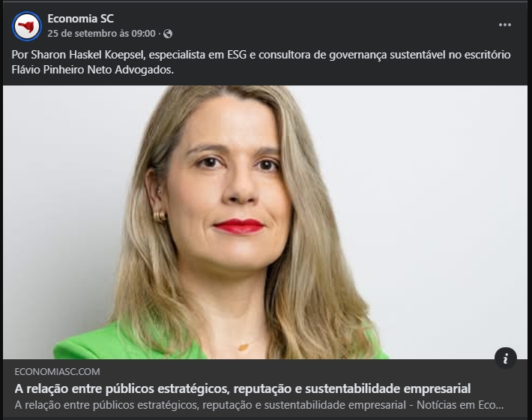Click the red lips in the photo
The width and height of the screenshot is (532, 420).
[x=238, y=226]
